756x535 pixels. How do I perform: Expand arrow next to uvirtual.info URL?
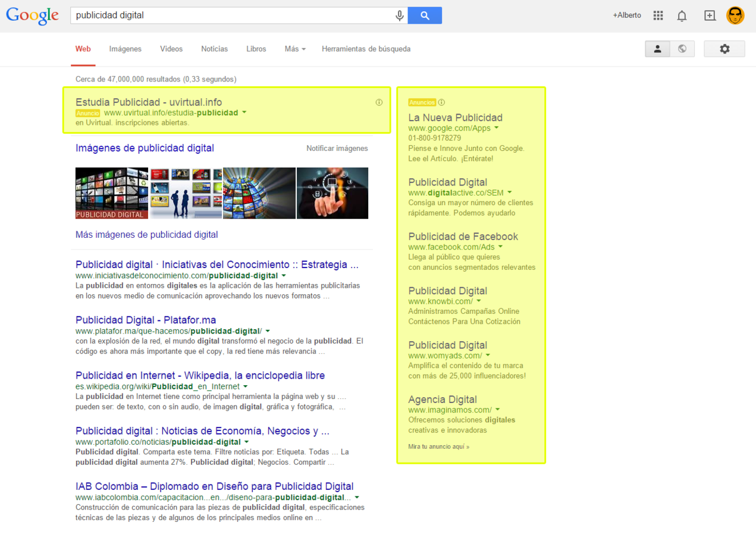(244, 112)
